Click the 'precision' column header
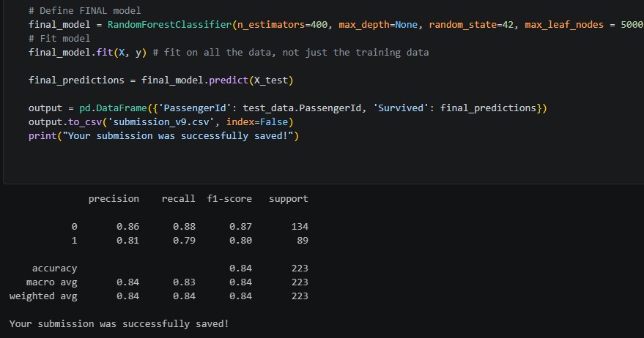The height and width of the screenshot is (338, 644). click(x=114, y=199)
